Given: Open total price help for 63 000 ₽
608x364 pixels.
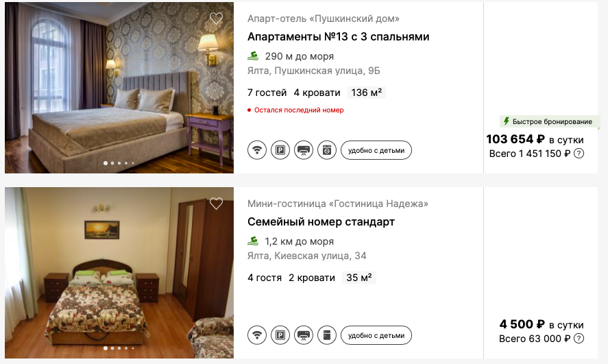Looking at the screenshot, I should 579,339.
